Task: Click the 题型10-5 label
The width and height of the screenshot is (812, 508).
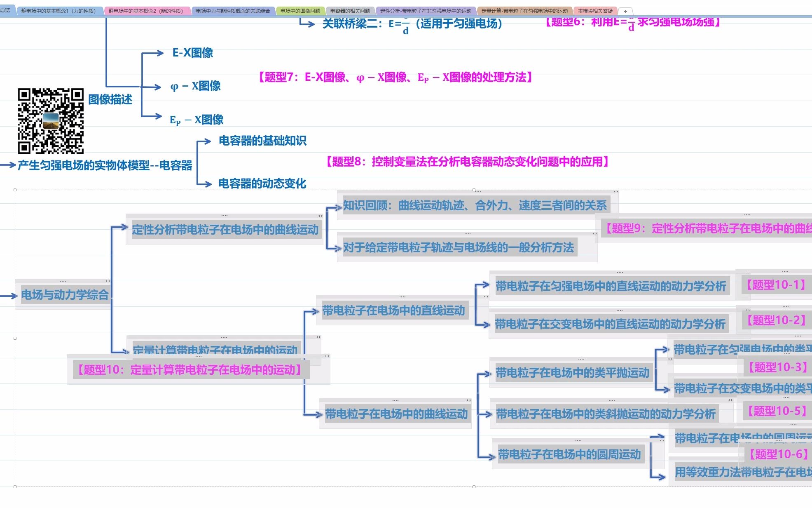Action: tap(777, 411)
